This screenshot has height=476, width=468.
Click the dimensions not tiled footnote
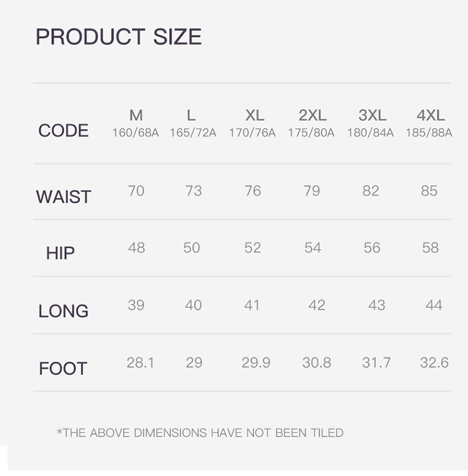coord(200,432)
